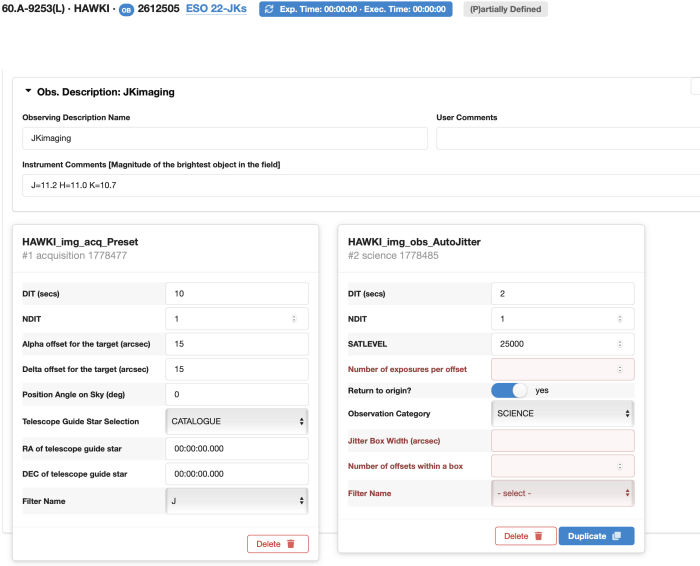Click the Jitter Box Width input field
The image size is (700, 566).
[x=563, y=440]
